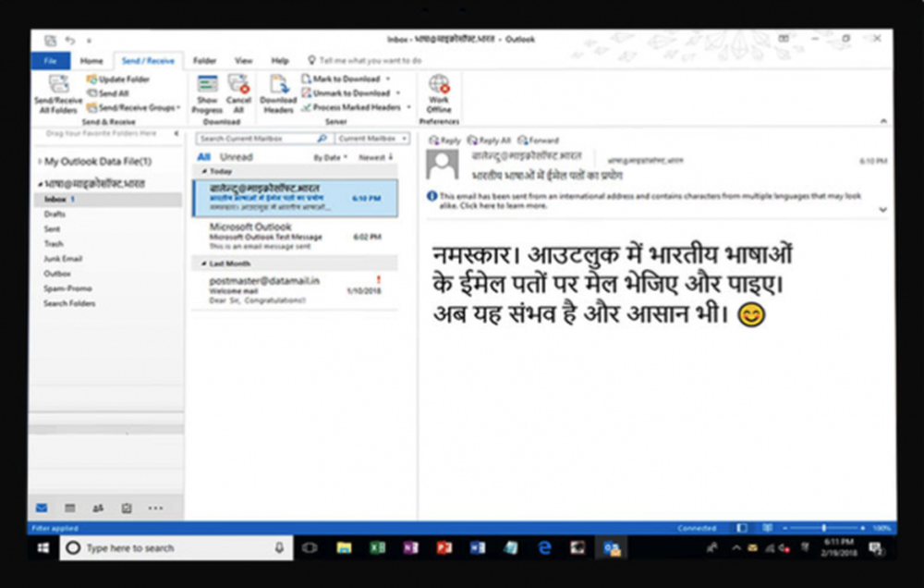Switch to Mail view icon
Screen dimensions: 924x588
point(42,508)
